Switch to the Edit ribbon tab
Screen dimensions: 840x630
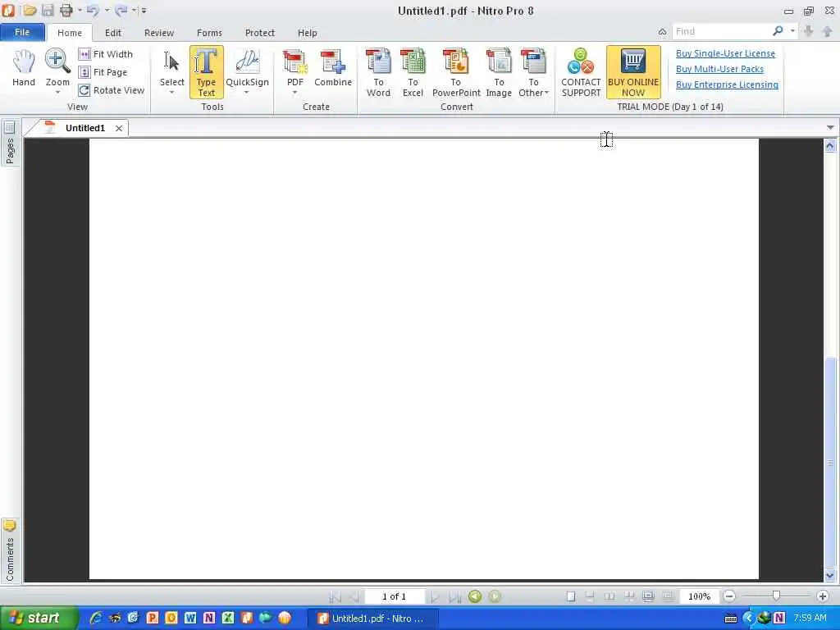(x=113, y=33)
